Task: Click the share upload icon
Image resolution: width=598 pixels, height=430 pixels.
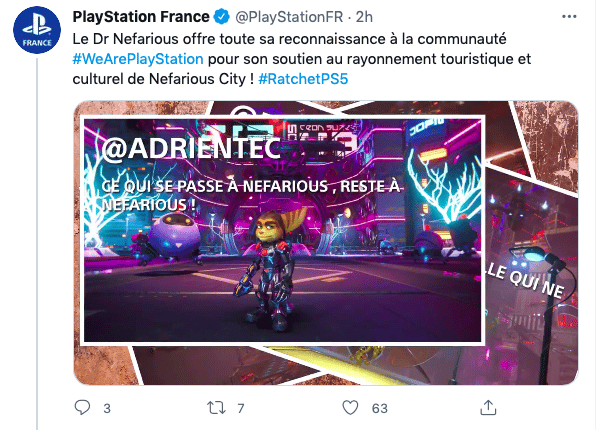Action: [488, 407]
